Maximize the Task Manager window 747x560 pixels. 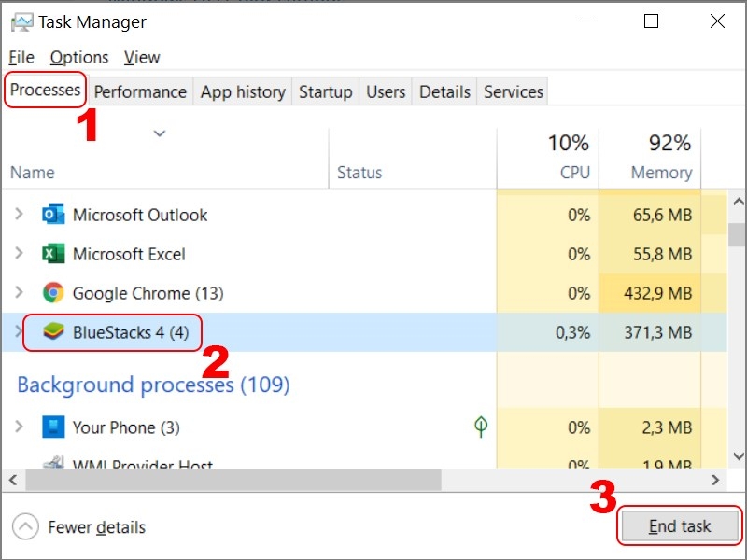651,21
